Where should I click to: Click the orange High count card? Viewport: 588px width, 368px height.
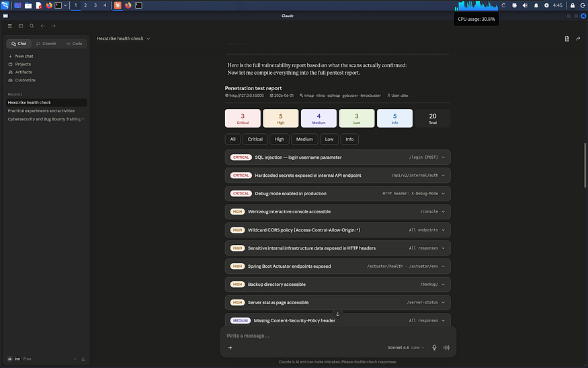(x=280, y=118)
